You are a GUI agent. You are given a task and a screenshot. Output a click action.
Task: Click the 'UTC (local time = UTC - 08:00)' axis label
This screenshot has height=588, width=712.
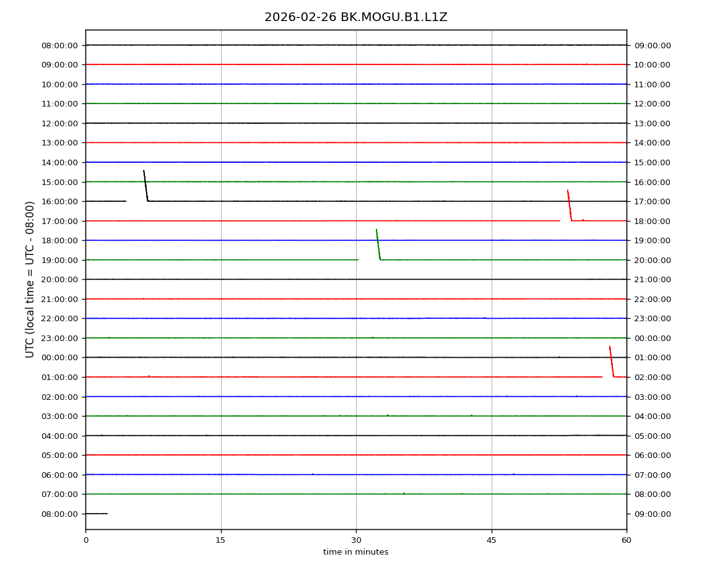coord(30,279)
